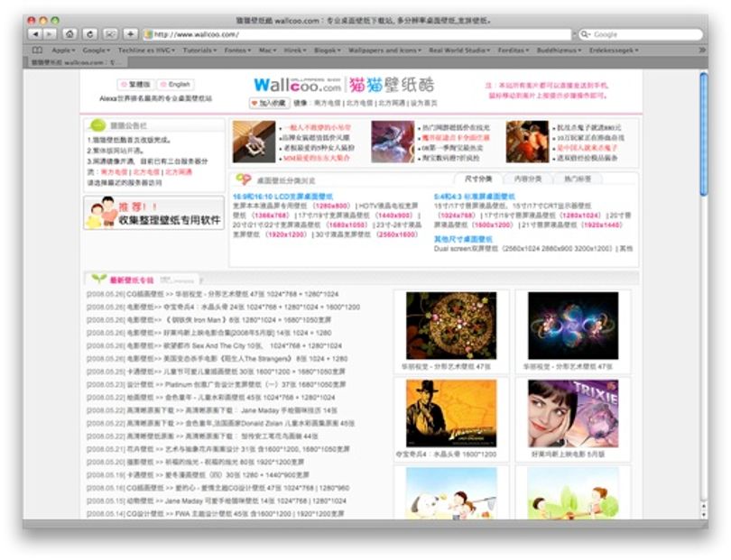The width and height of the screenshot is (731, 560).
Task: Open the Wallpapers and Icons bookmarks menu
Action: pos(384,50)
